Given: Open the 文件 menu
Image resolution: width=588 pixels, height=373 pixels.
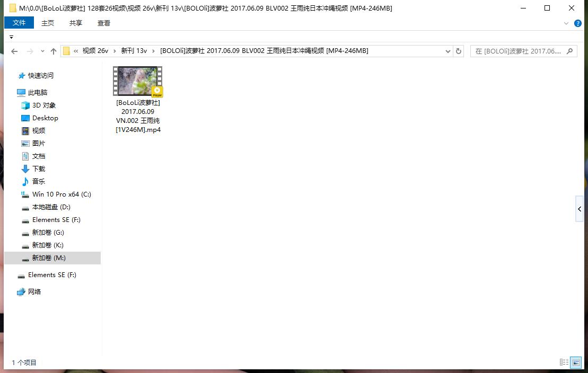Looking at the screenshot, I should tap(19, 23).
